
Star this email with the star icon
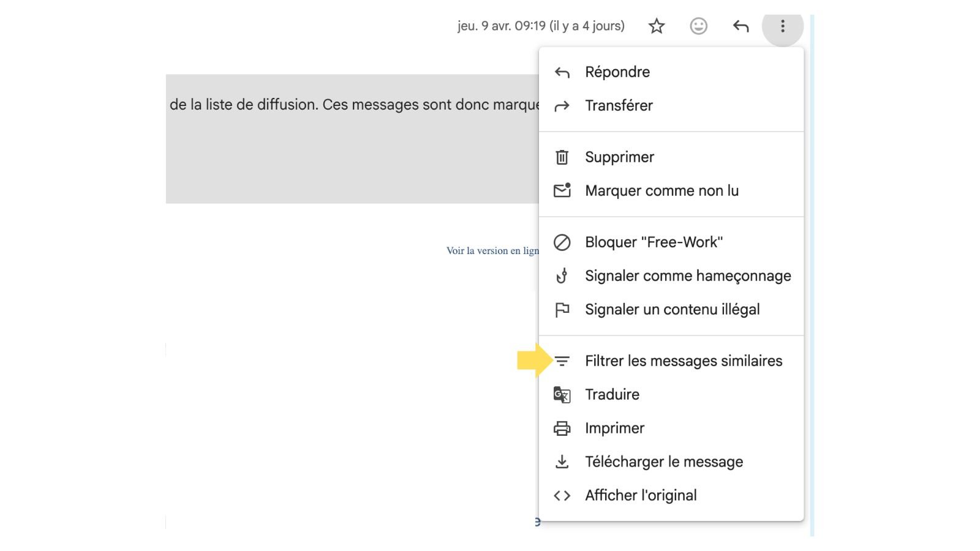[x=657, y=26]
